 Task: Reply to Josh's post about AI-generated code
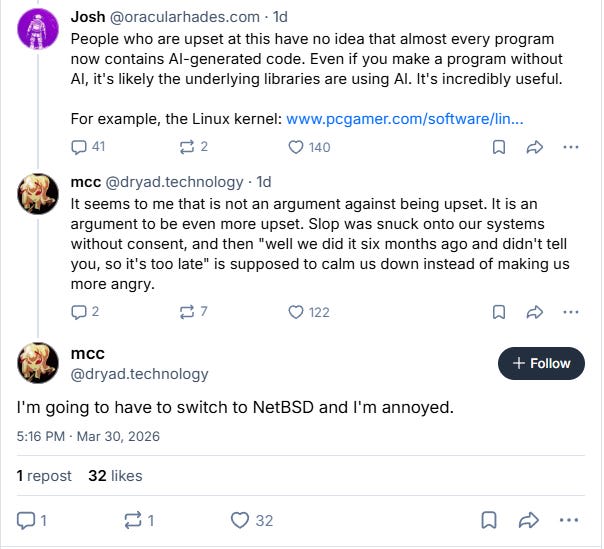click(81, 147)
